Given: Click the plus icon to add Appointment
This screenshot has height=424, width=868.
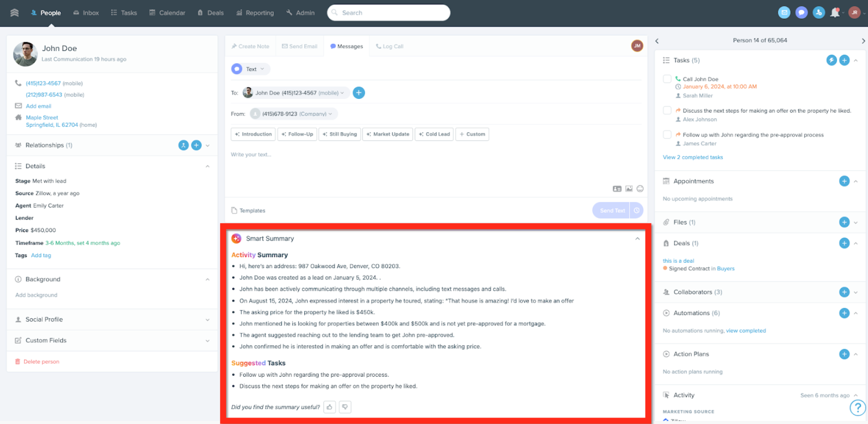Looking at the screenshot, I should (x=844, y=181).
